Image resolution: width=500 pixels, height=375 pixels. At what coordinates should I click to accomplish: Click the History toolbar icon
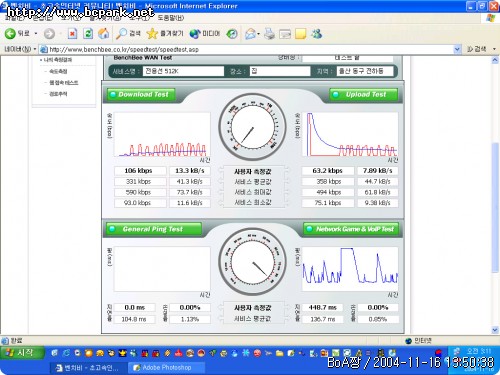tap(232, 34)
